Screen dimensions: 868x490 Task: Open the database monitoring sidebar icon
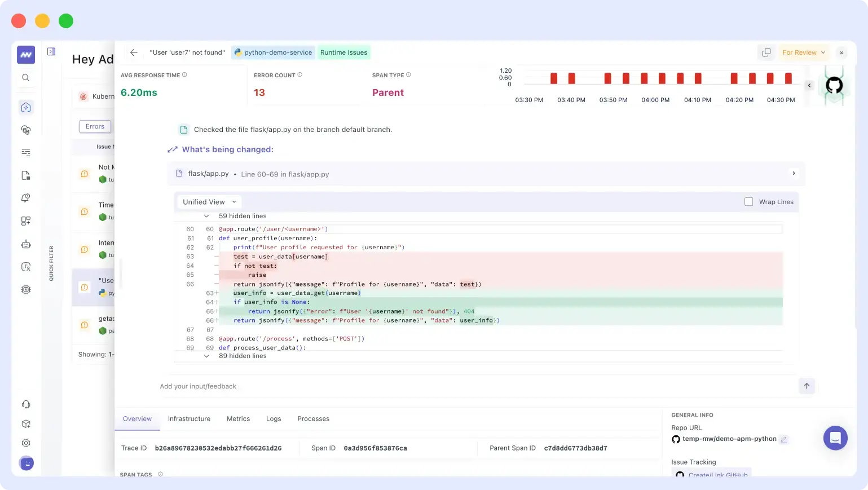[26, 130]
